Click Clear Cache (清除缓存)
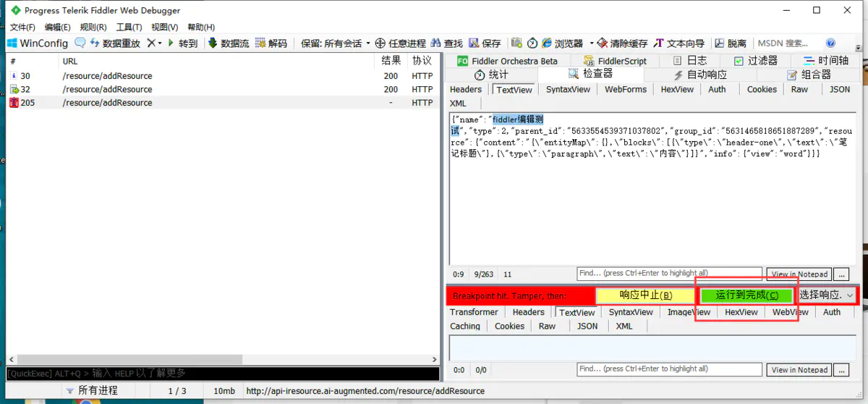 click(622, 43)
